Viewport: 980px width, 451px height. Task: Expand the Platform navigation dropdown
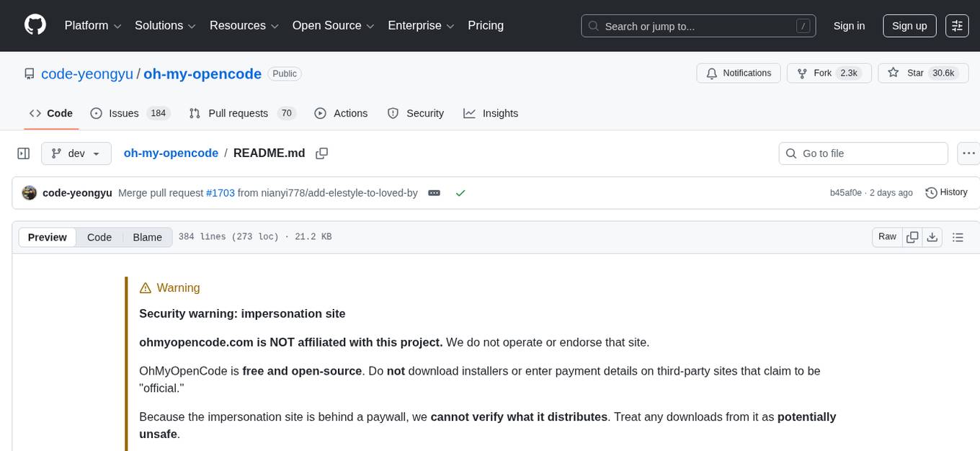92,25
